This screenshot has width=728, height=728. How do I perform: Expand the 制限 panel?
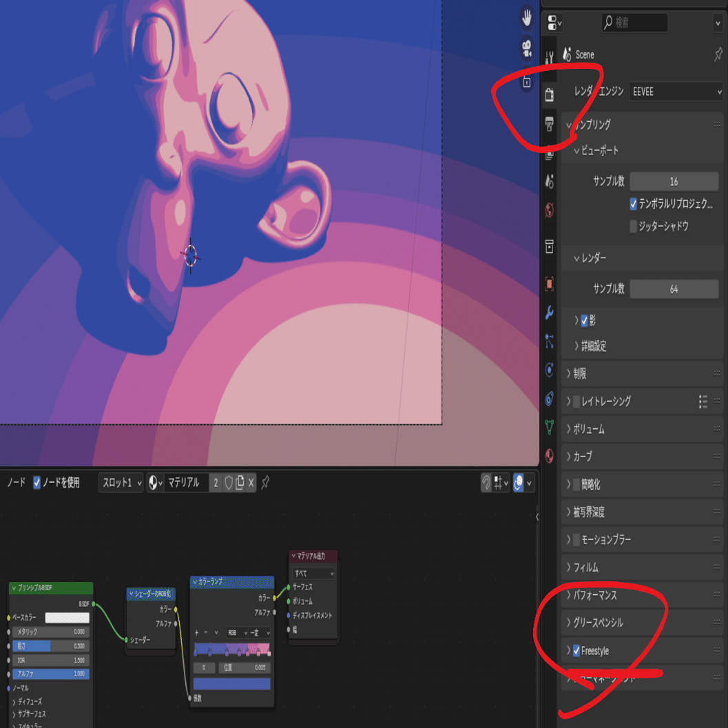pyautogui.click(x=643, y=373)
